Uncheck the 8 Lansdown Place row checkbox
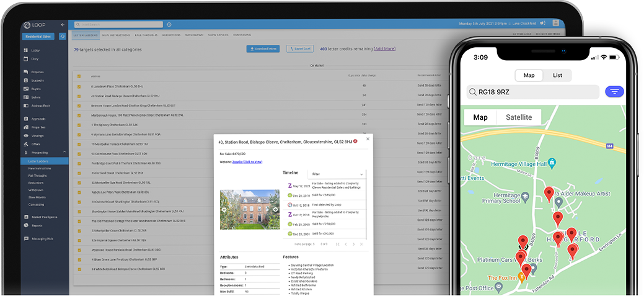 click(79, 86)
